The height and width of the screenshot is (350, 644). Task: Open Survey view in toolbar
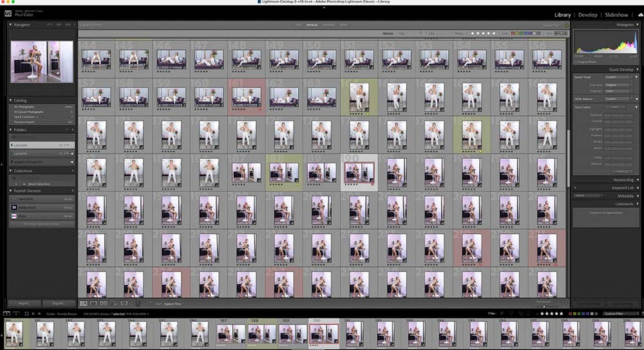(113, 303)
